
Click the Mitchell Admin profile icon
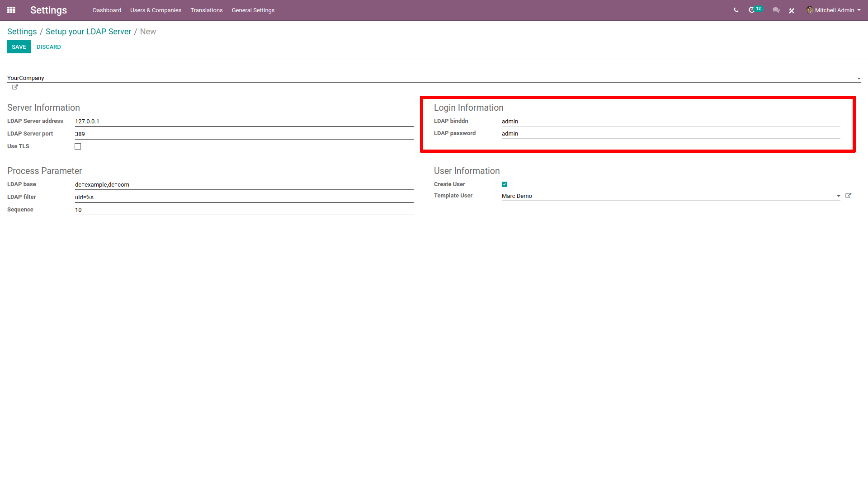(x=810, y=10)
